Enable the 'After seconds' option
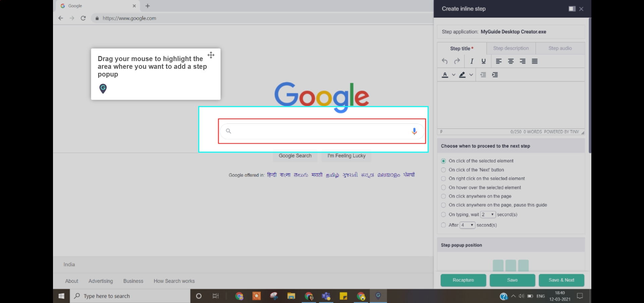The height and width of the screenshot is (303, 644). click(x=443, y=225)
